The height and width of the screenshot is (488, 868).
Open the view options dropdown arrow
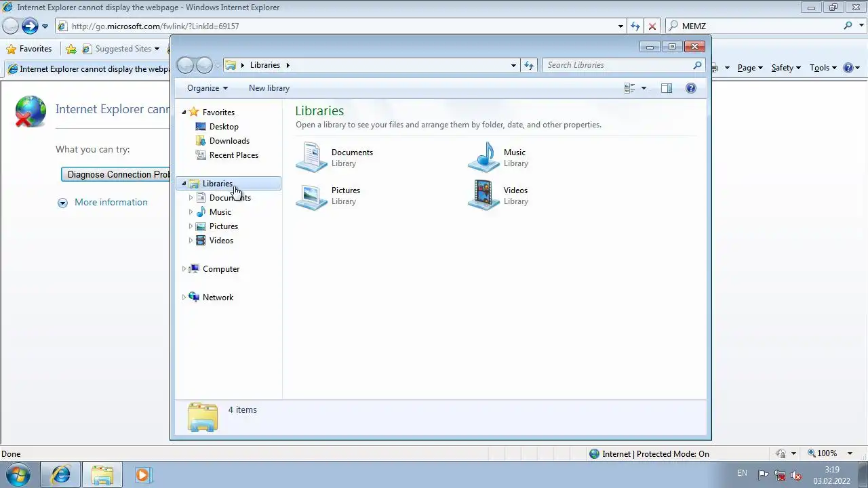coord(644,88)
